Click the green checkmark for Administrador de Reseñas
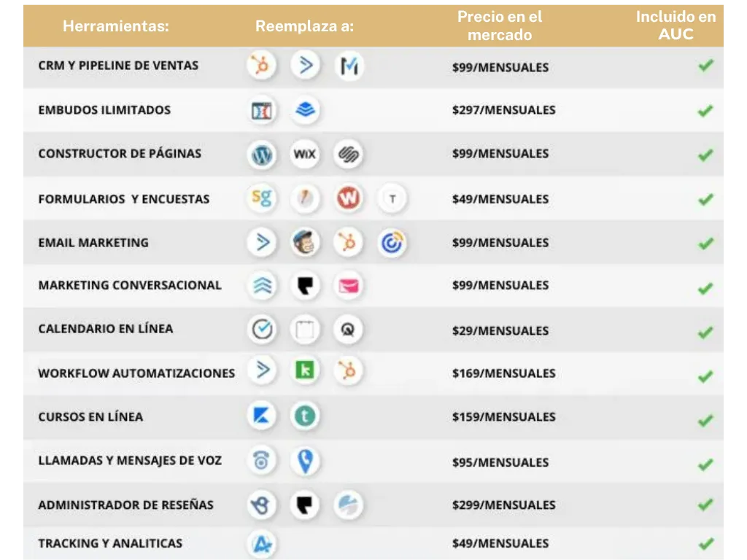The width and height of the screenshot is (747, 560). [x=705, y=505]
